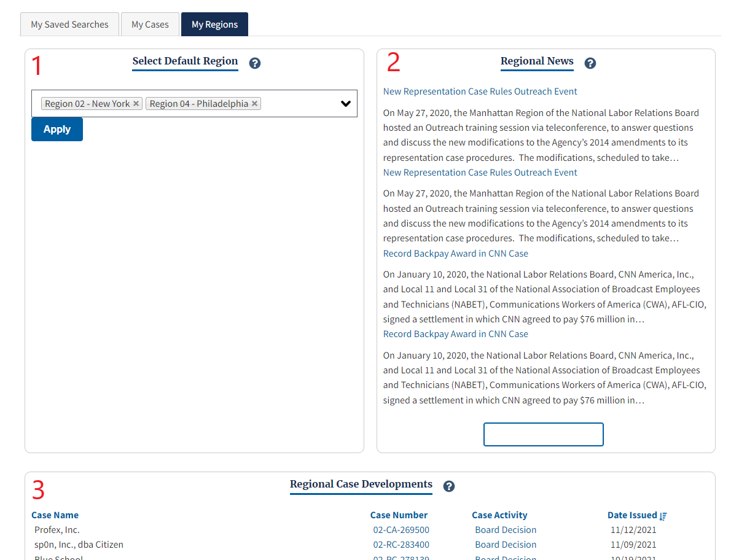This screenshot has height=560, width=739.
Task: Open case number 02-CA-269500
Action: point(401,530)
